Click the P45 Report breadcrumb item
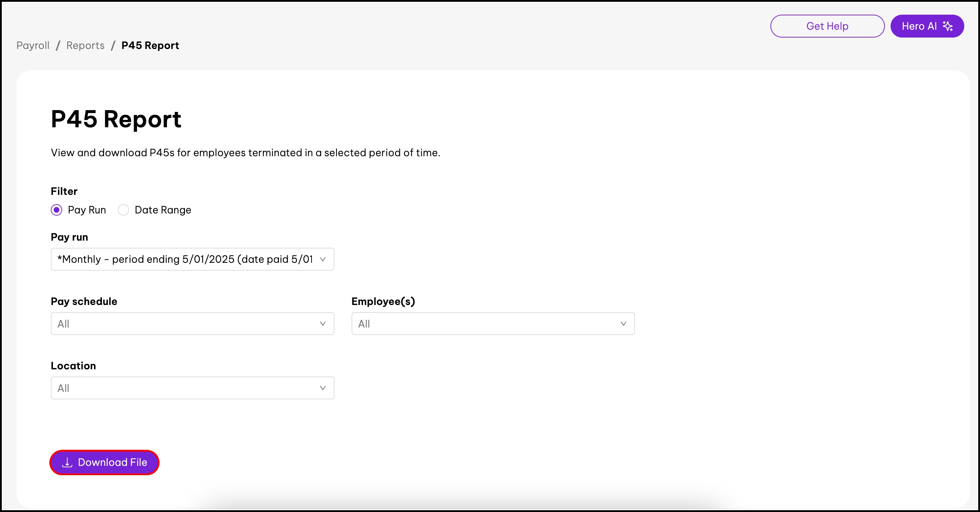 tap(150, 45)
